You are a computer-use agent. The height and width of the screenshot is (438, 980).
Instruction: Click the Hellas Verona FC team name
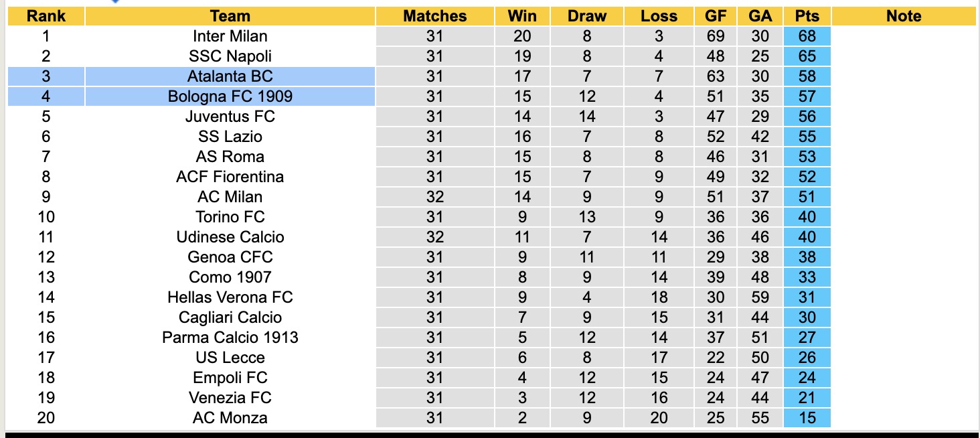(230, 297)
